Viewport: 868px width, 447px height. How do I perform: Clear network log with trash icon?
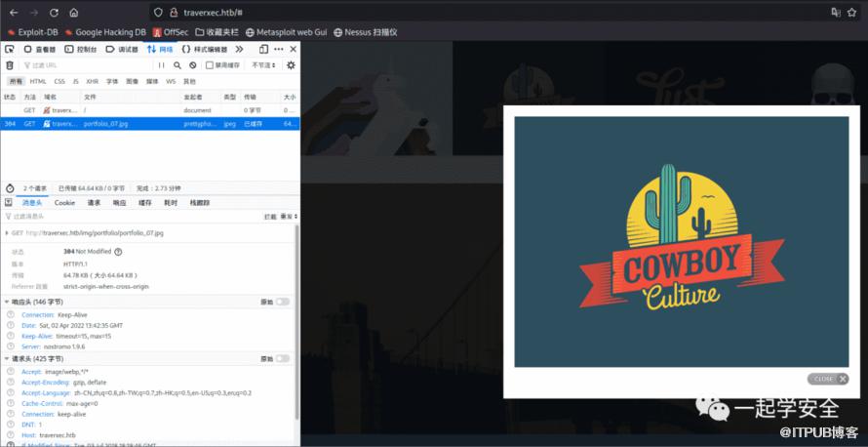click(10, 65)
